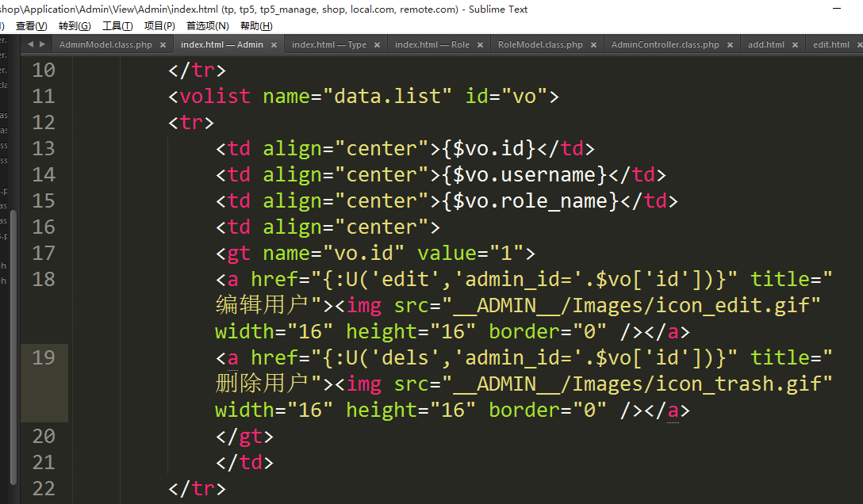Close the add.html tab
This screenshot has height=504, width=863.
click(x=796, y=45)
